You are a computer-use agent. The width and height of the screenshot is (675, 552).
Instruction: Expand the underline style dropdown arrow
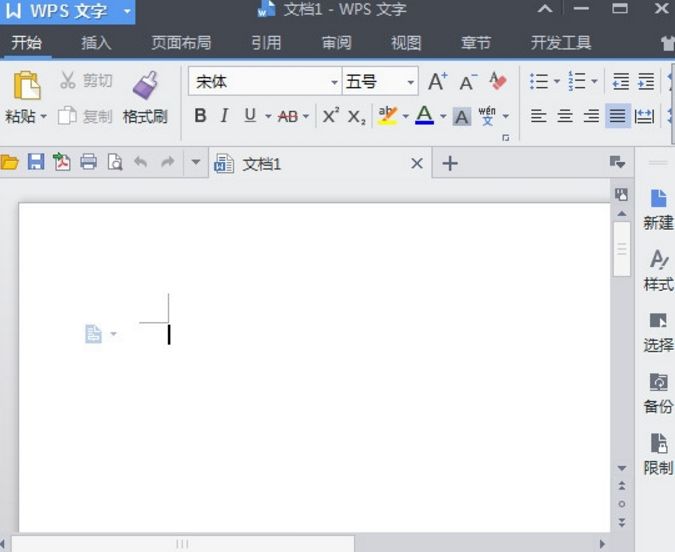[x=268, y=116]
